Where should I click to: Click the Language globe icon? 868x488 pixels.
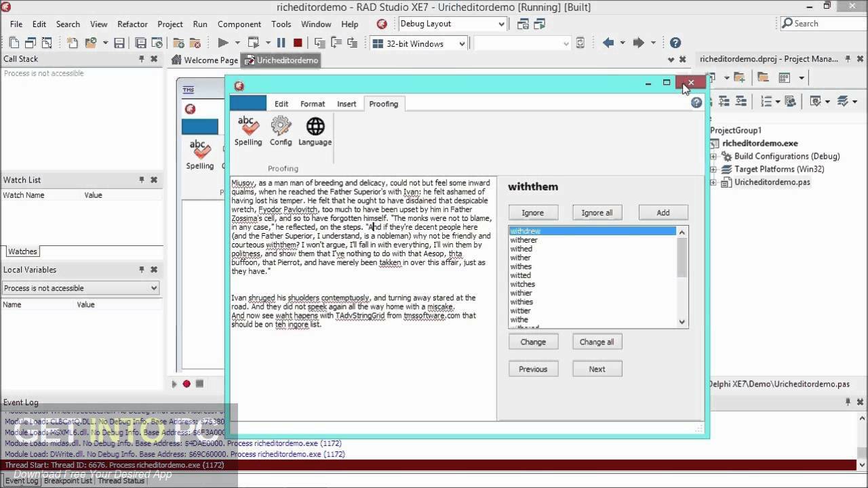point(315,131)
